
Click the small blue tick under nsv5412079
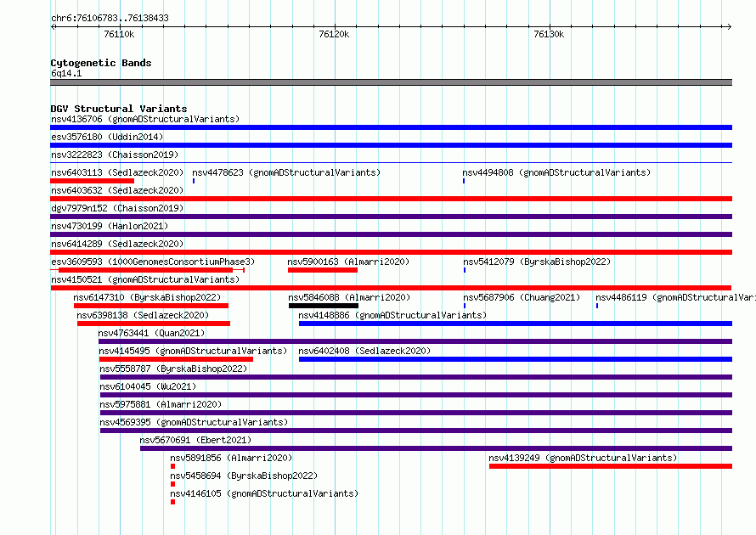pos(465,270)
